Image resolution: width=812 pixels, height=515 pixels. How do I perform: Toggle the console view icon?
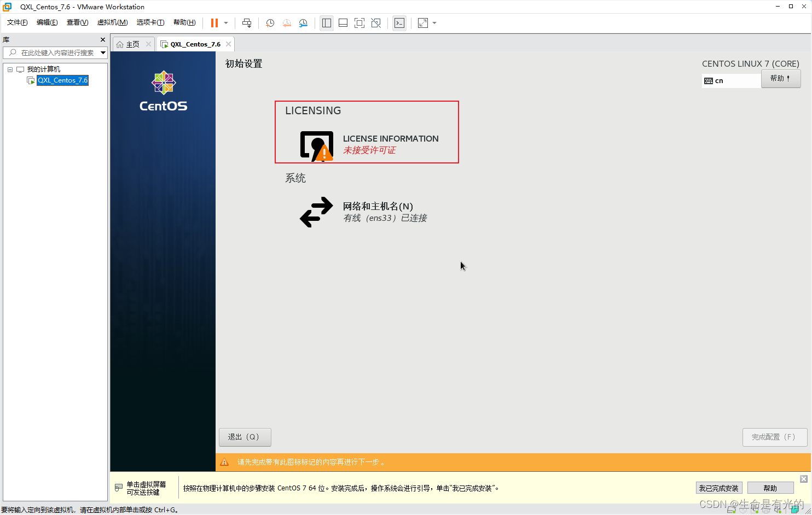pyautogui.click(x=399, y=23)
